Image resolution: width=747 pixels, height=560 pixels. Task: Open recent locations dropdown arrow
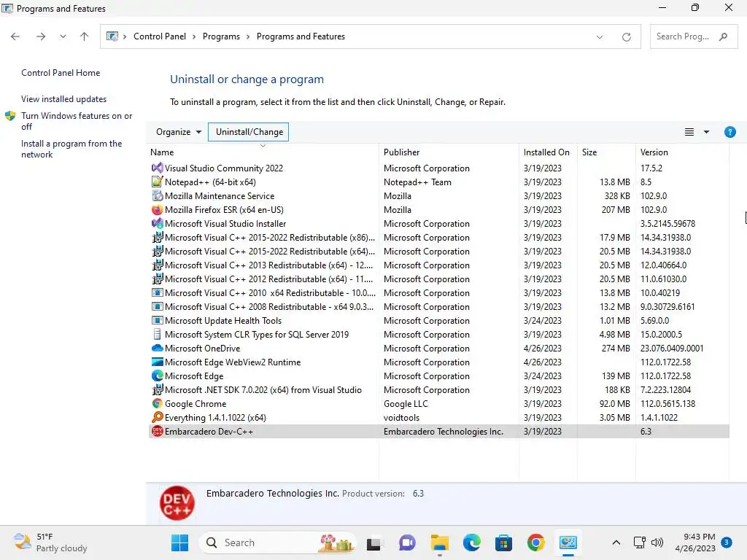[63, 36]
